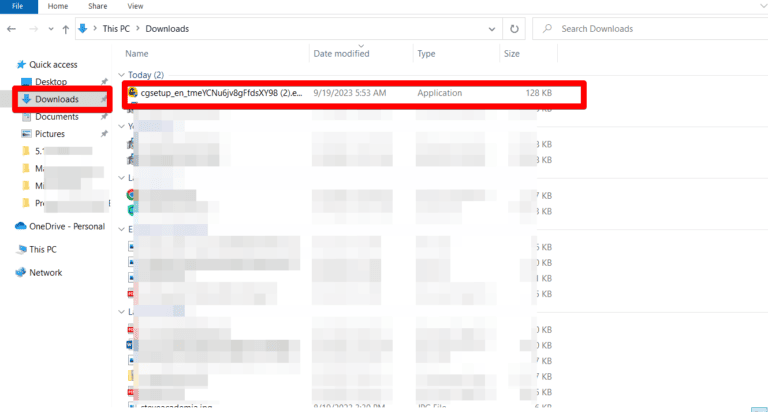Click the Documents folder icon
This screenshot has width=768, height=412.
click(x=26, y=117)
